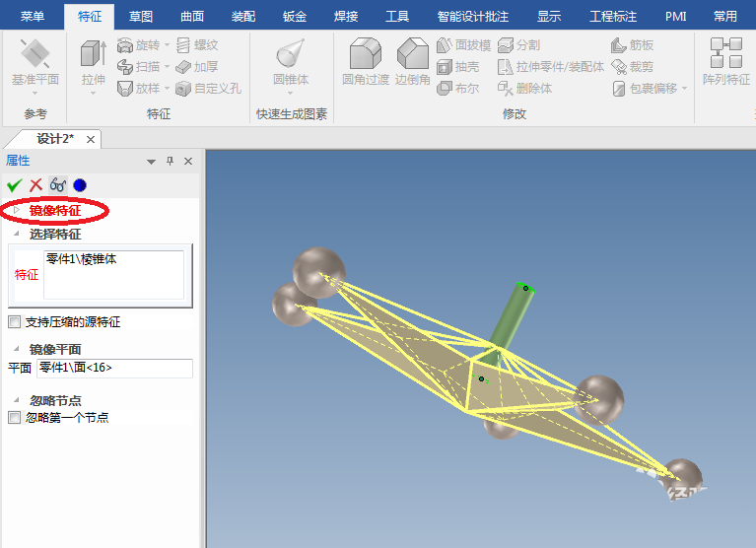Enable 支持压缩的源特征 checkbox
Image resolution: width=756 pixels, height=548 pixels.
click(x=15, y=322)
